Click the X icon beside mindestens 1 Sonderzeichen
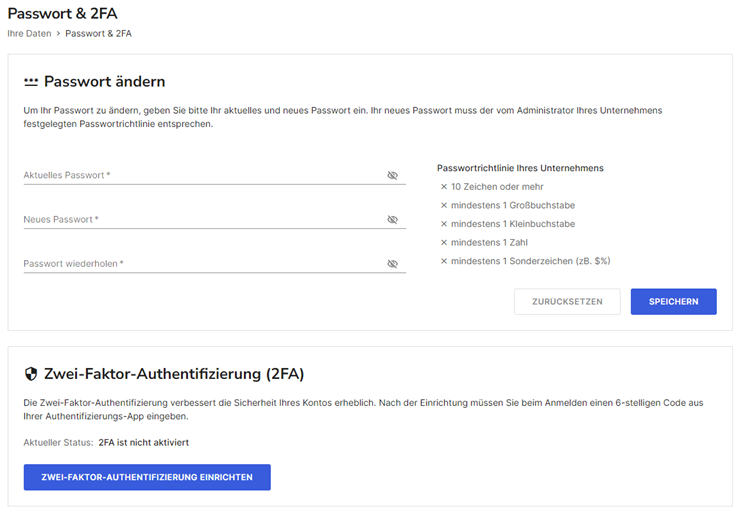The image size is (738, 511). [444, 261]
